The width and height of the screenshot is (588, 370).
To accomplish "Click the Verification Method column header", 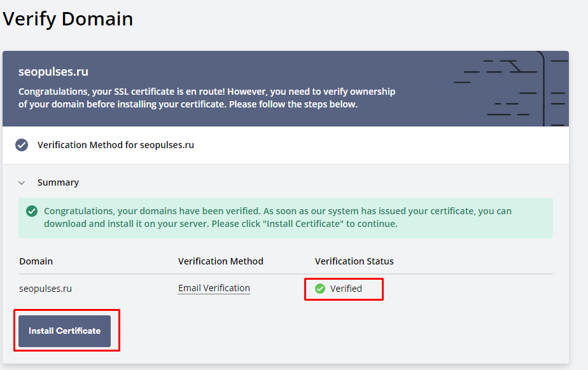I will (x=220, y=261).
